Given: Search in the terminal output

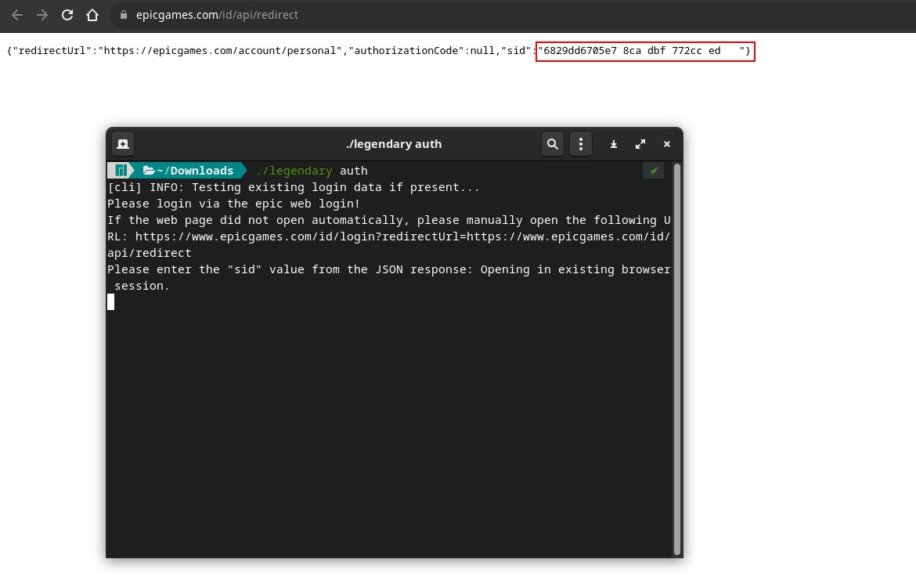Looking at the screenshot, I should [x=552, y=144].
